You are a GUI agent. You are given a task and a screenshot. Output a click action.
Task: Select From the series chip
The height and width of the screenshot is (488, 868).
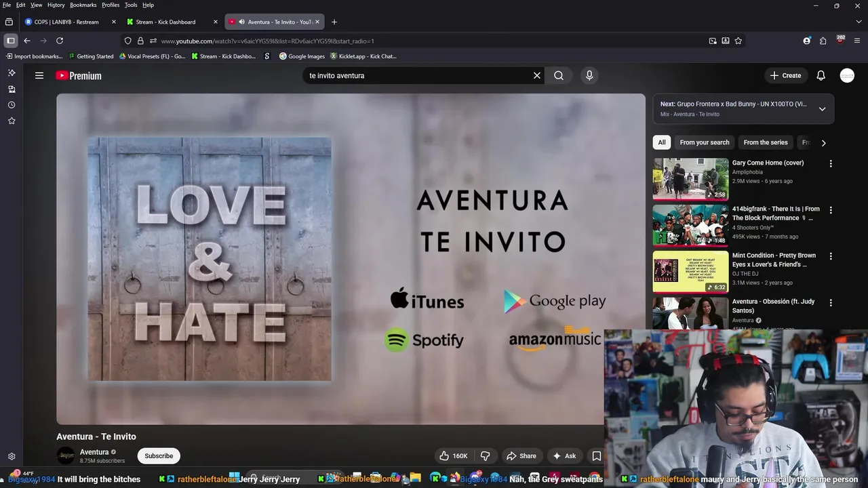(766, 142)
